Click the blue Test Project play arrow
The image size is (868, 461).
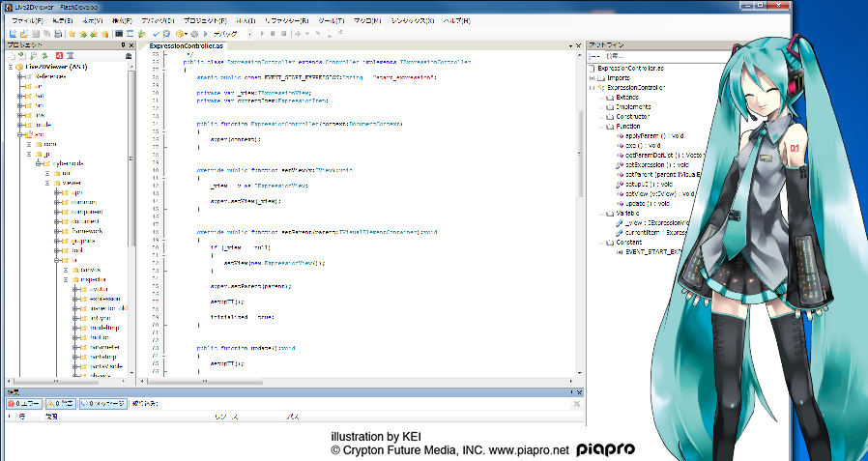(x=205, y=34)
